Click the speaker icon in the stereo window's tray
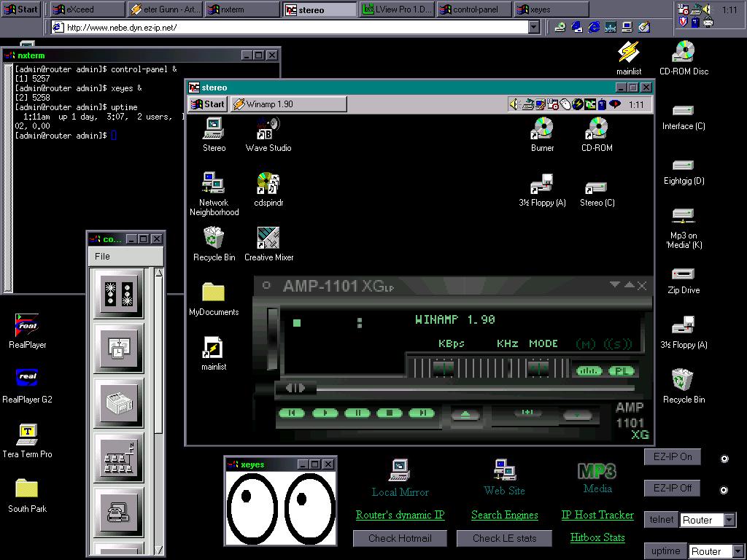The height and width of the screenshot is (560, 747). coord(514,104)
